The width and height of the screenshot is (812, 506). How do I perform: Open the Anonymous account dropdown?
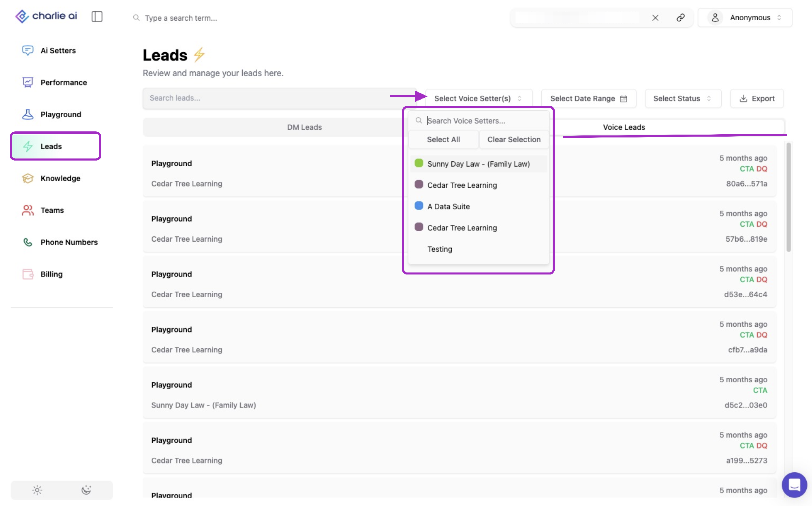[x=745, y=17]
